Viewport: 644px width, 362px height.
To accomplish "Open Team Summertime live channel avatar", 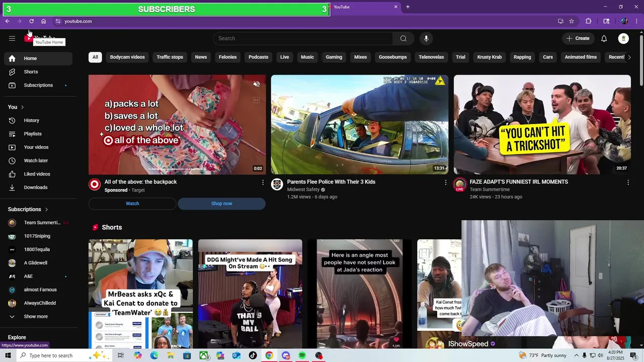I will pyautogui.click(x=459, y=185).
